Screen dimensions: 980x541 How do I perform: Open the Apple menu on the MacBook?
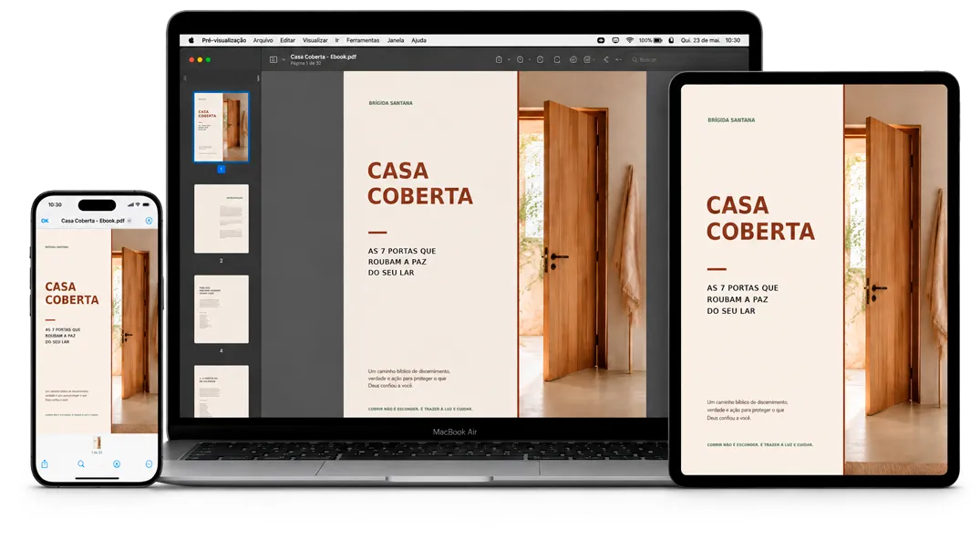tap(191, 40)
